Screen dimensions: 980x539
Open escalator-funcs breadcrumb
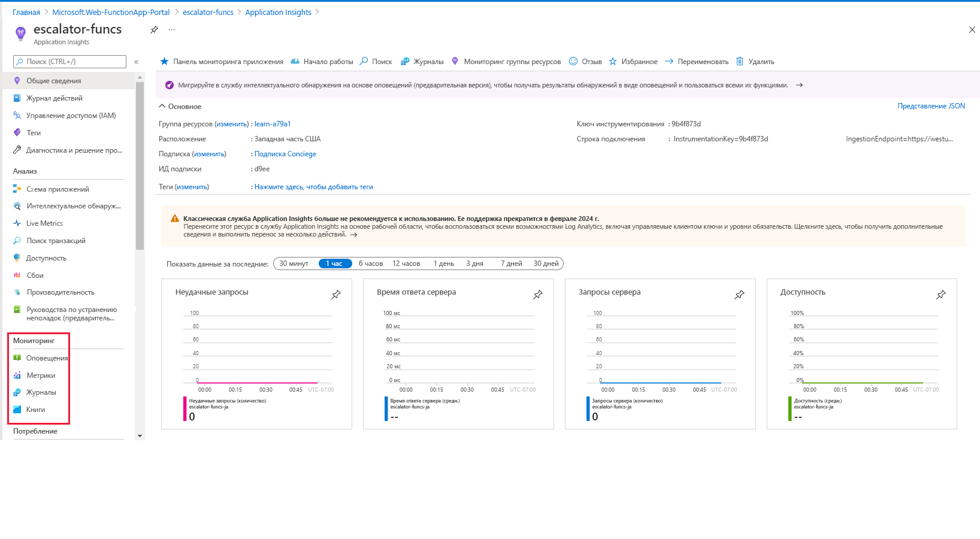(208, 12)
